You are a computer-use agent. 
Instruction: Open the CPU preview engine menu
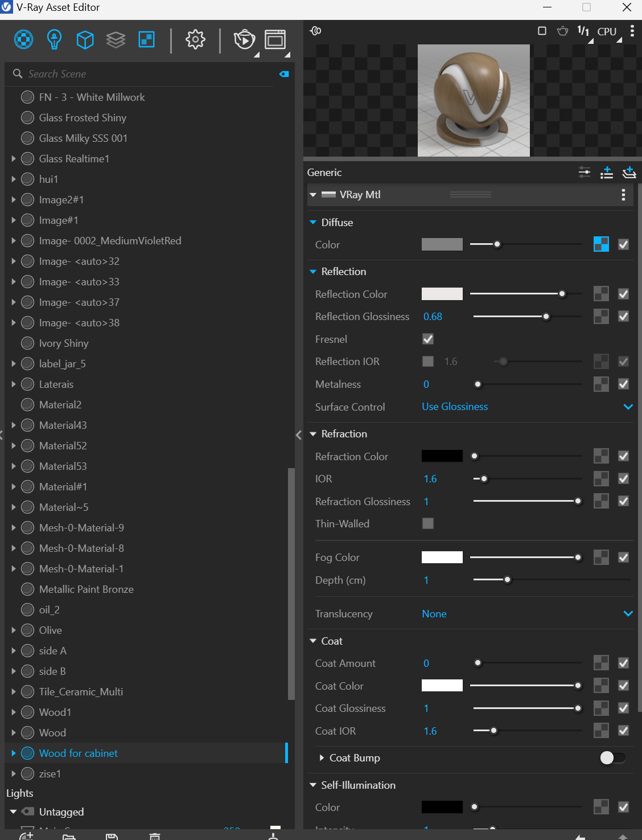click(x=607, y=32)
